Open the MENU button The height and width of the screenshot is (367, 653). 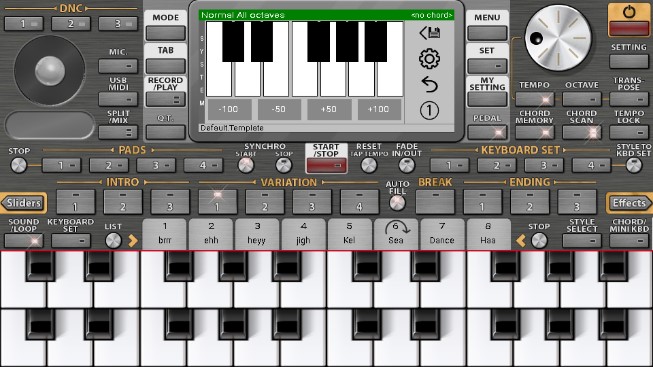(487, 33)
